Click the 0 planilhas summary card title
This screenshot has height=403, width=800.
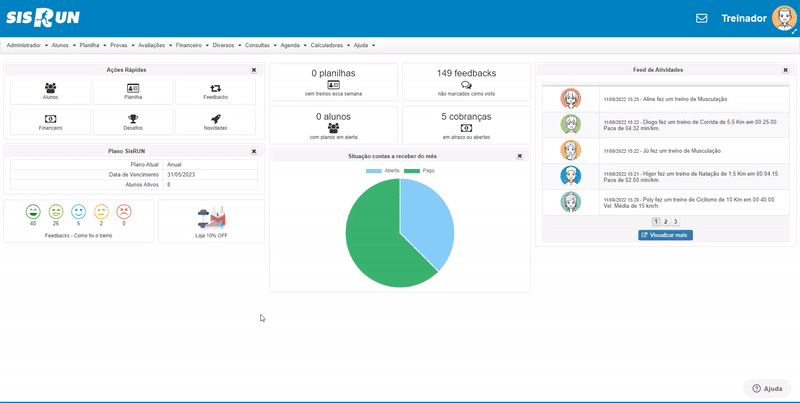(333, 73)
